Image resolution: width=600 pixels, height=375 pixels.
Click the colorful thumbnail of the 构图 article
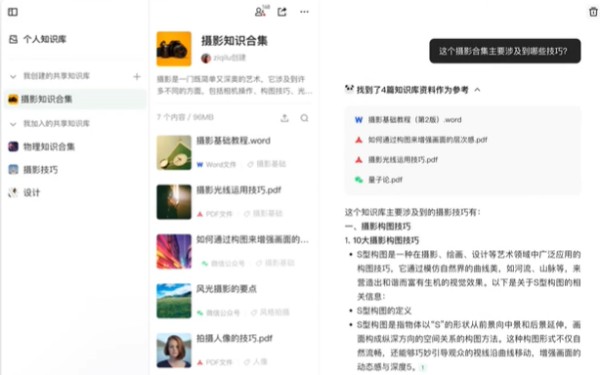[x=174, y=251]
